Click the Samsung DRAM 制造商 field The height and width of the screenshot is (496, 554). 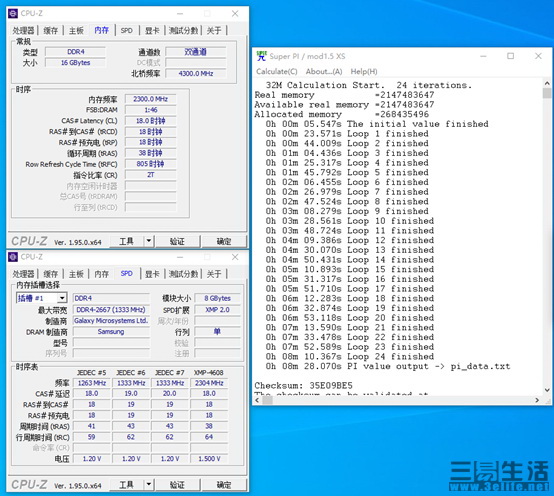point(111,331)
